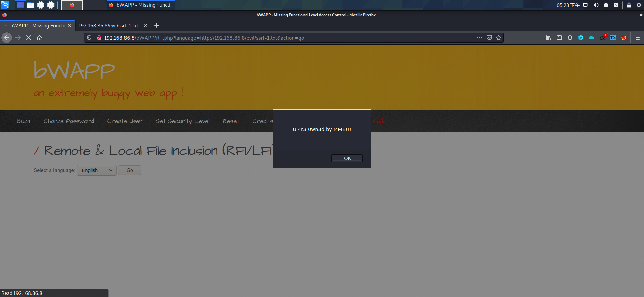Click the forward navigation arrow
The width and height of the screenshot is (644, 297).
pyautogui.click(x=18, y=38)
